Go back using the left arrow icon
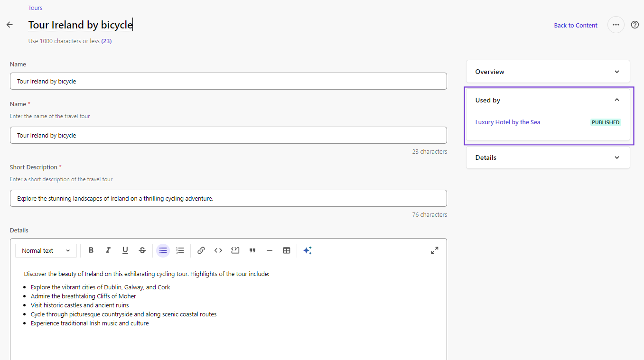Screen dimensions: 644x360 click(9, 25)
